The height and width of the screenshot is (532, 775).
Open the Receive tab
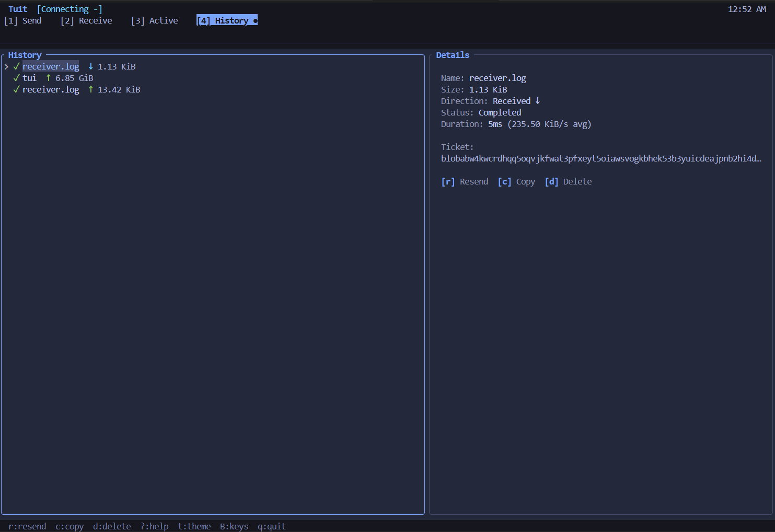(86, 20)
